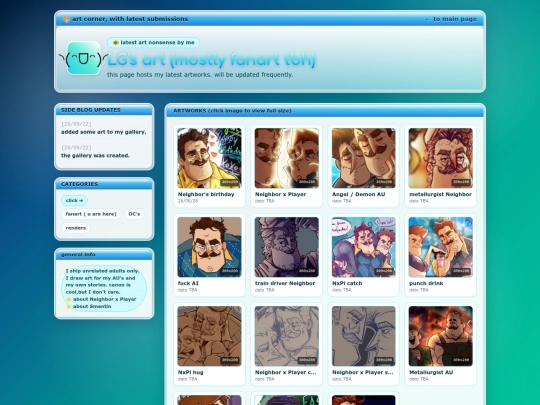Open the 'Neighbor x Player c...' sketch thumbnail
Screen dimensions: 540x405
click(x=287, y=336)
